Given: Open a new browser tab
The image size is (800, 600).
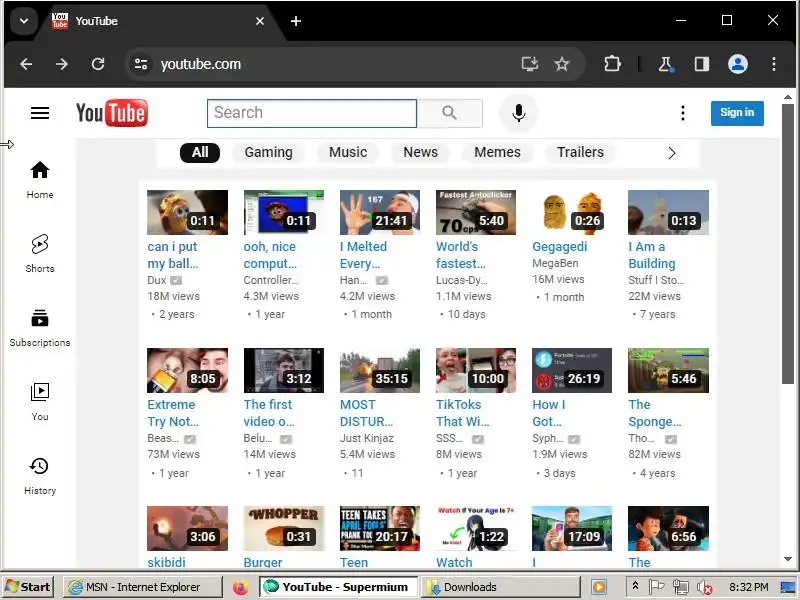Looking at the screenshot, I should [x=296, y=21].
